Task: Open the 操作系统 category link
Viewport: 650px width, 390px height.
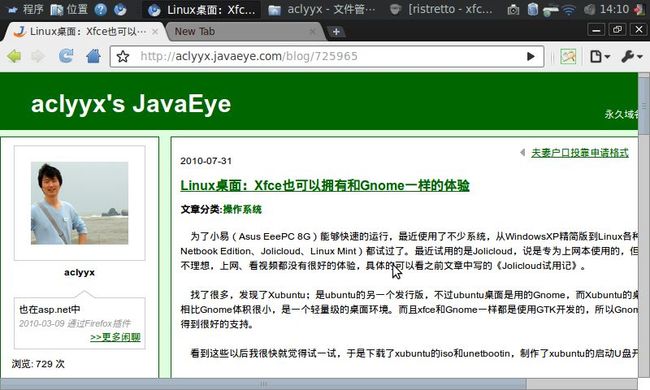Action: (242, 210)
